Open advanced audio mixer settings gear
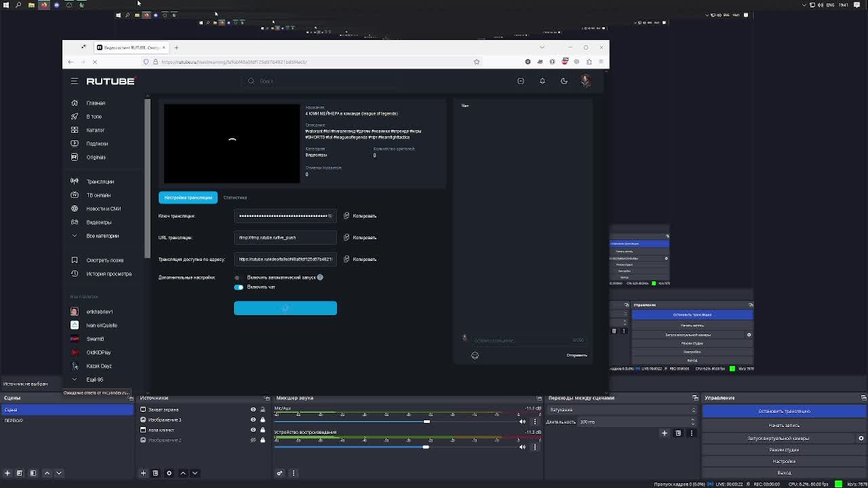 click(279, 473)
